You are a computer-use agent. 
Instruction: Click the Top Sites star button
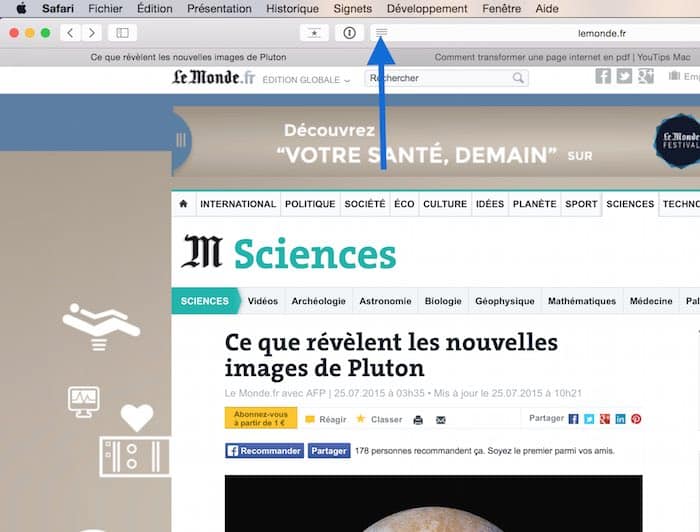(x=314, y=33)
